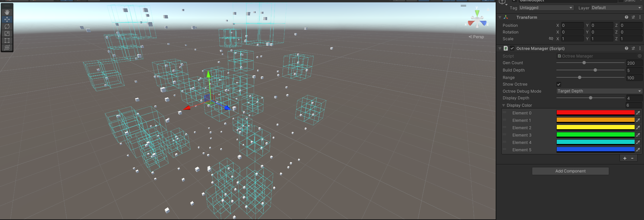Grab the Element 0 reorder handle

(504, 113)
